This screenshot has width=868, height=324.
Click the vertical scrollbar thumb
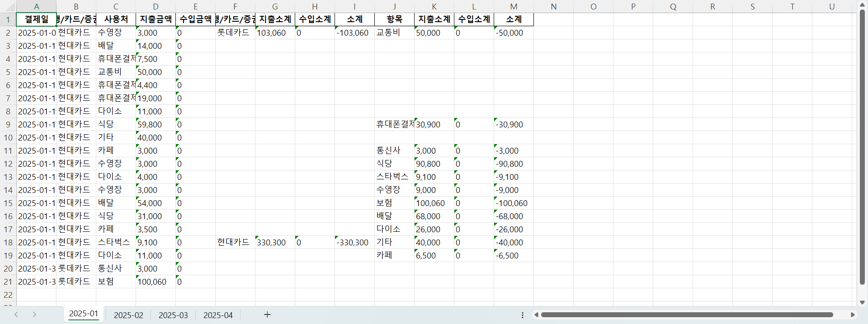point(862,147)
